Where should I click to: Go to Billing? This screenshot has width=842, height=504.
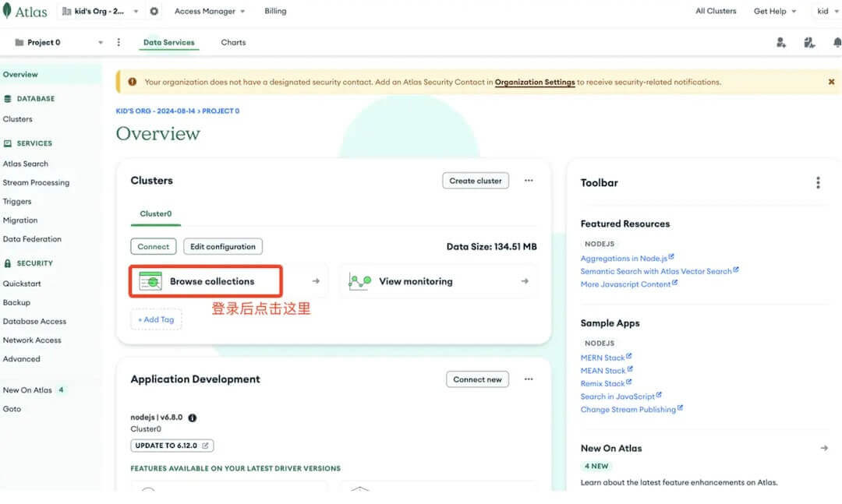275,11
